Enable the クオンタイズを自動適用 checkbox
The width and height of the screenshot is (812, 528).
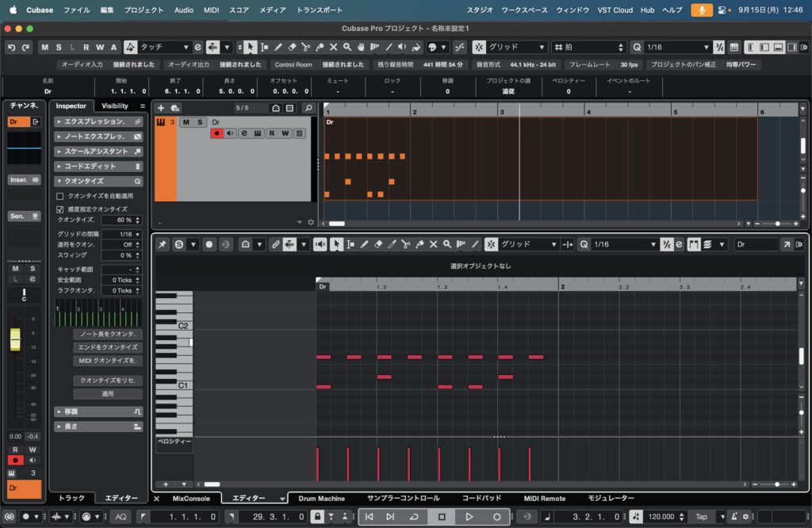coord(60,195)
